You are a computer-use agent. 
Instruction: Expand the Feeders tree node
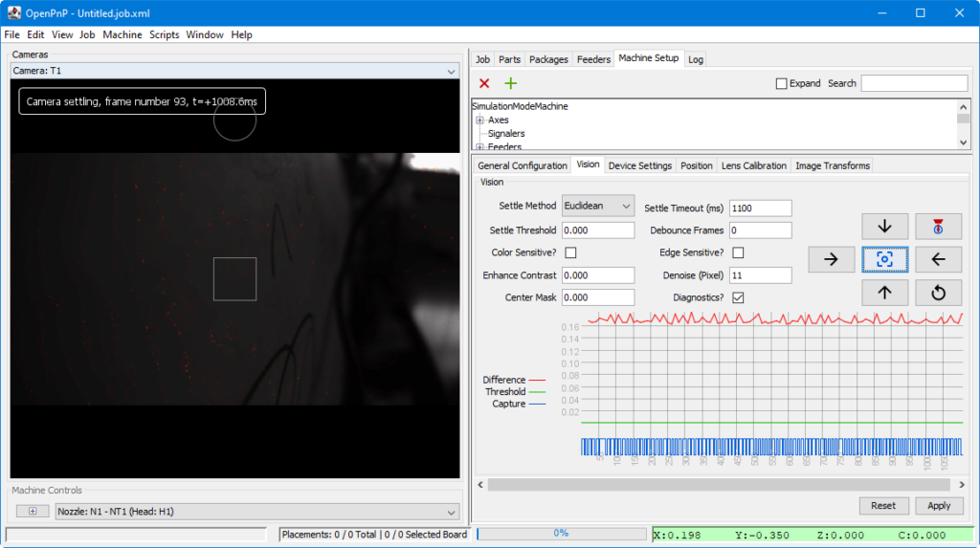[480, 147]
